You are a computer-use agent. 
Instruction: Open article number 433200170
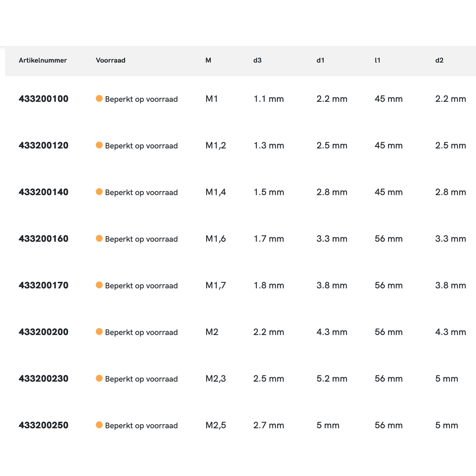pyautogui.click(x=43, y=286)
